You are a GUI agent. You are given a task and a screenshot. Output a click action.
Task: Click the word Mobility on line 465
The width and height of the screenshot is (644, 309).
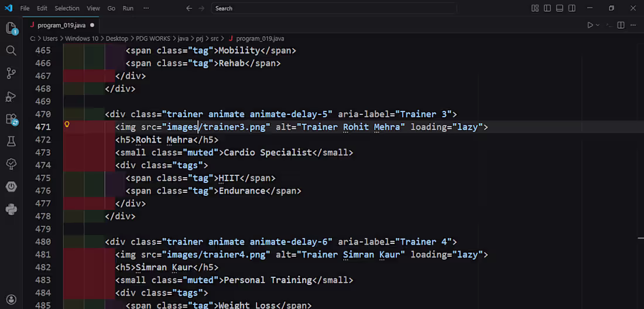239,50
